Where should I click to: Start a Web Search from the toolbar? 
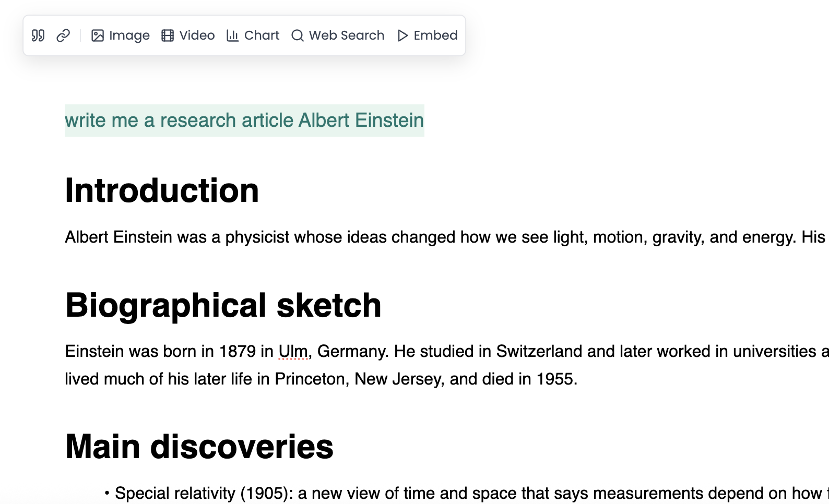(337, 35)
